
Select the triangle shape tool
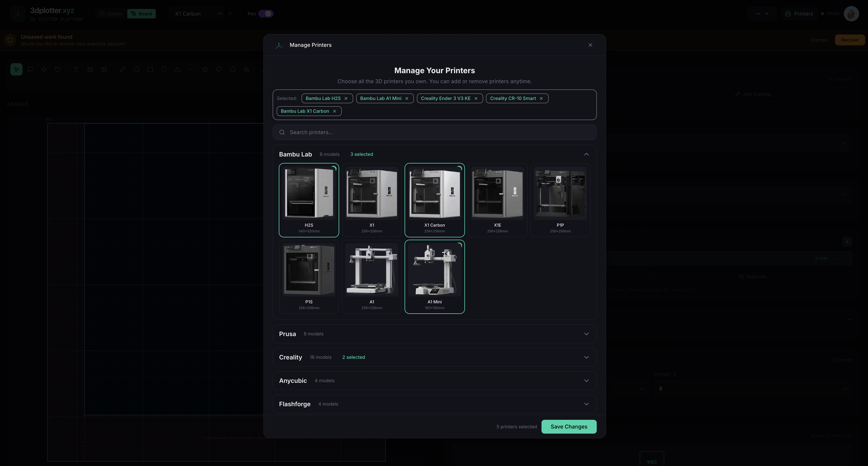tap(178, 69)
